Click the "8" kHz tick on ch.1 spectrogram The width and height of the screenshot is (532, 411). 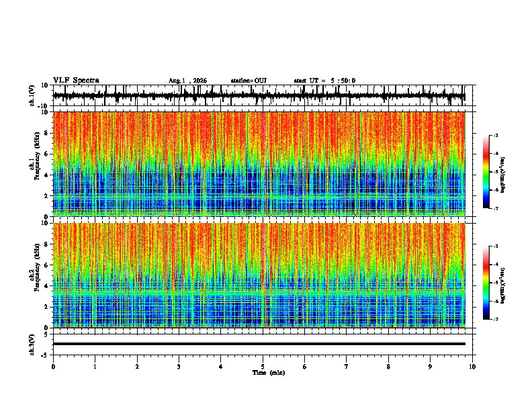[46, 133]
